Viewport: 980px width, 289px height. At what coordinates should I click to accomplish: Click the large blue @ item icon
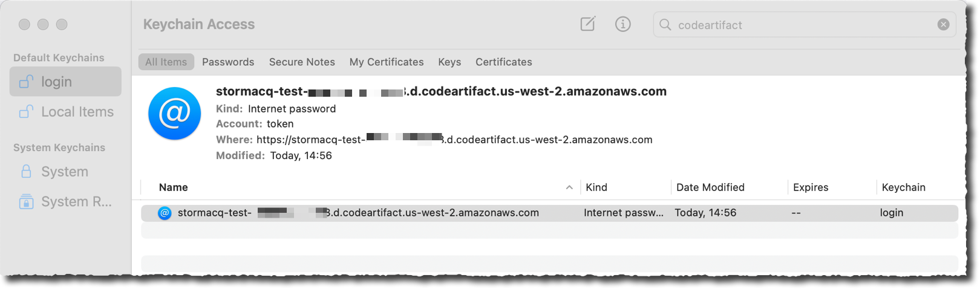174,114
